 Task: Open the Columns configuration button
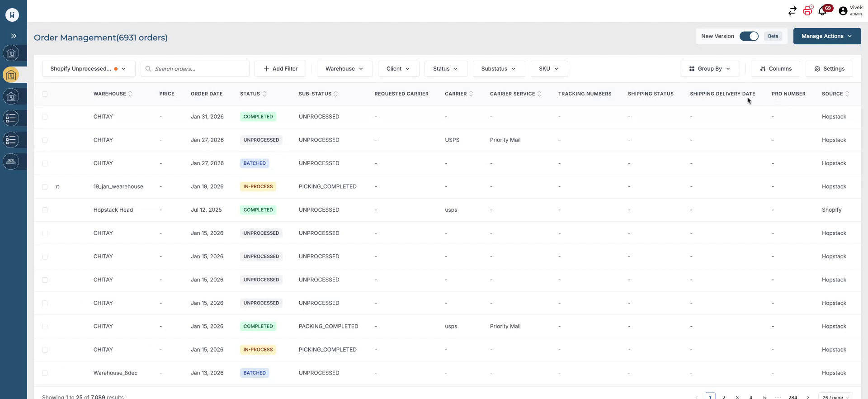[x=775, y=69]
